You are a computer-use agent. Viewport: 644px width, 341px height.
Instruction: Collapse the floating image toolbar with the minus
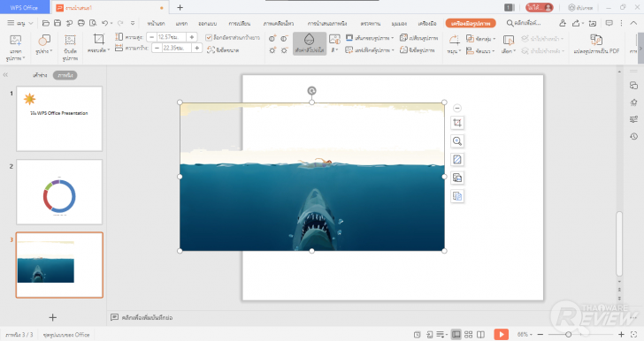pos(457,108)
